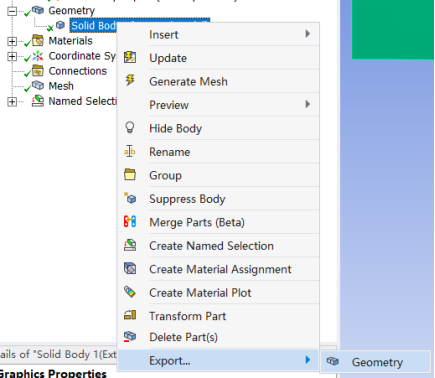Click the Named Selections icon in tree
435x378 pixels.
[x=38, y=101]
